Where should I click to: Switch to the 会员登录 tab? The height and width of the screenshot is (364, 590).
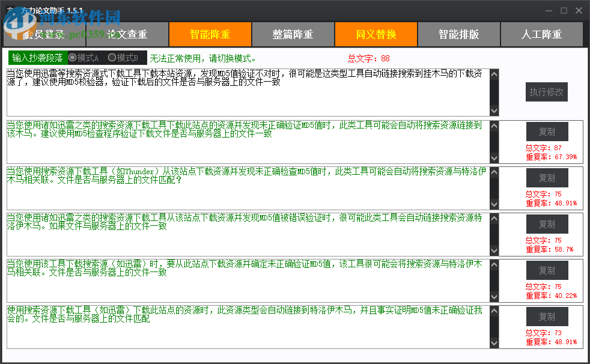pyautogui.click(x=44, y=34)
